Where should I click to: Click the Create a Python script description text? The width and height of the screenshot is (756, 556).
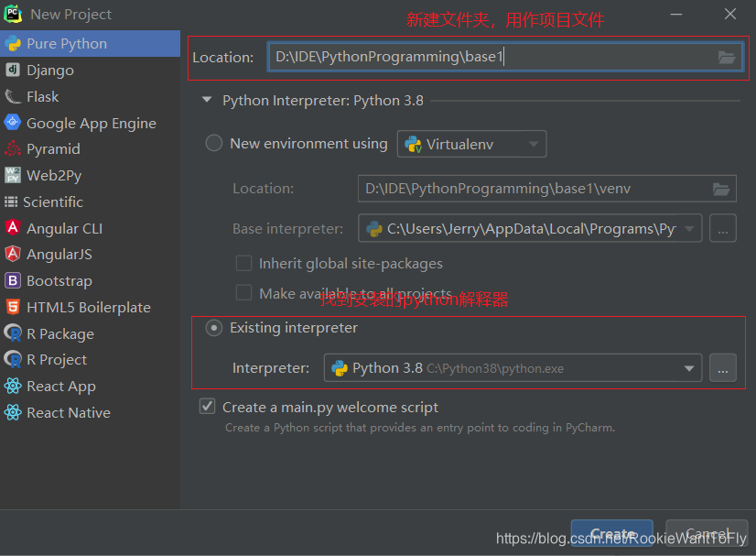point(420,428)
